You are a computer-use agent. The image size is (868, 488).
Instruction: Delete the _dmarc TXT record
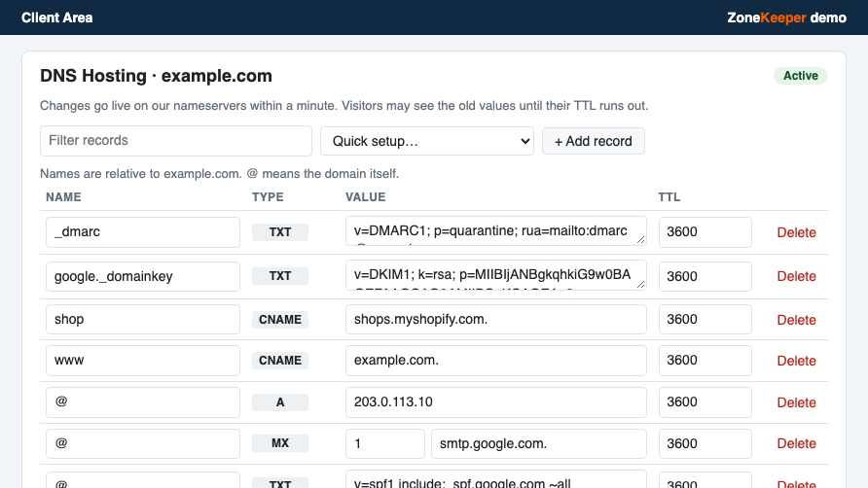point(796,232)
